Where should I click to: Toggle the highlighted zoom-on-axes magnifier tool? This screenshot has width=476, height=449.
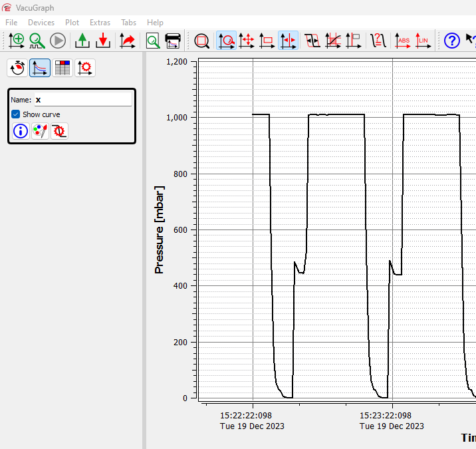pos(226,41)
